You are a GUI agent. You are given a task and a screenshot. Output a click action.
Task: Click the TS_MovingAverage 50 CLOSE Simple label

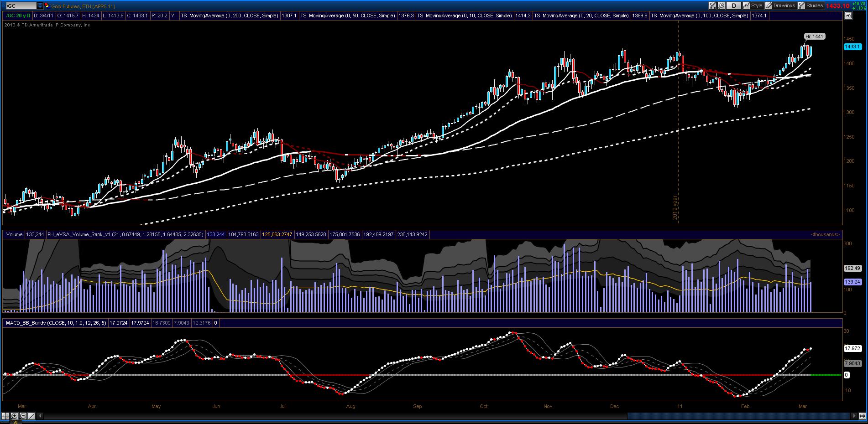pos(348,16)
